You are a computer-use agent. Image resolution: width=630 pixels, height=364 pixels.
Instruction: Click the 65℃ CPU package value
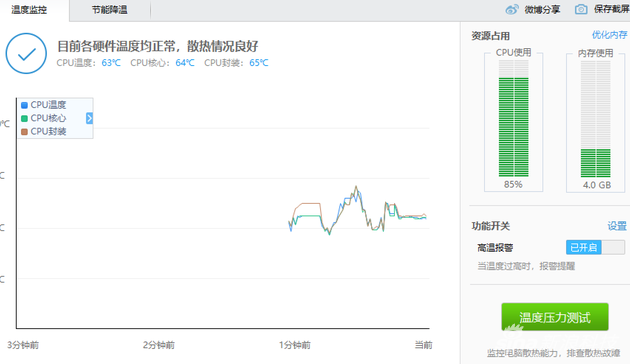click(x=259, y=63)
